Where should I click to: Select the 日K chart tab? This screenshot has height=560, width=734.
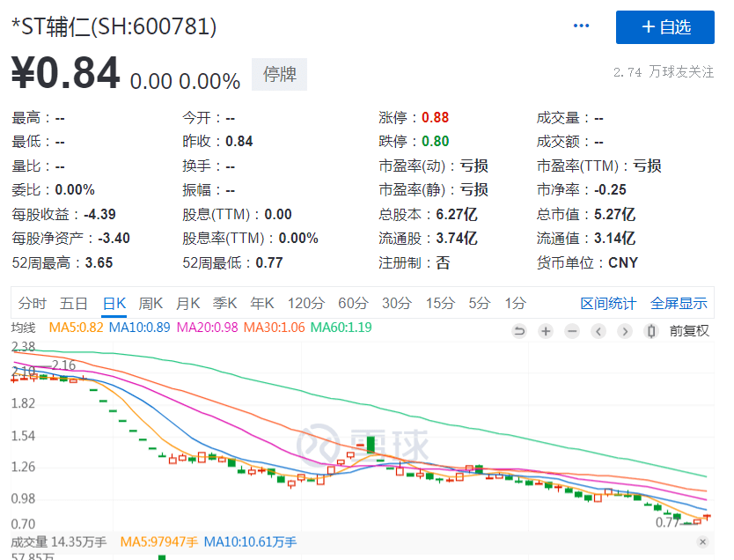[114, 304]
